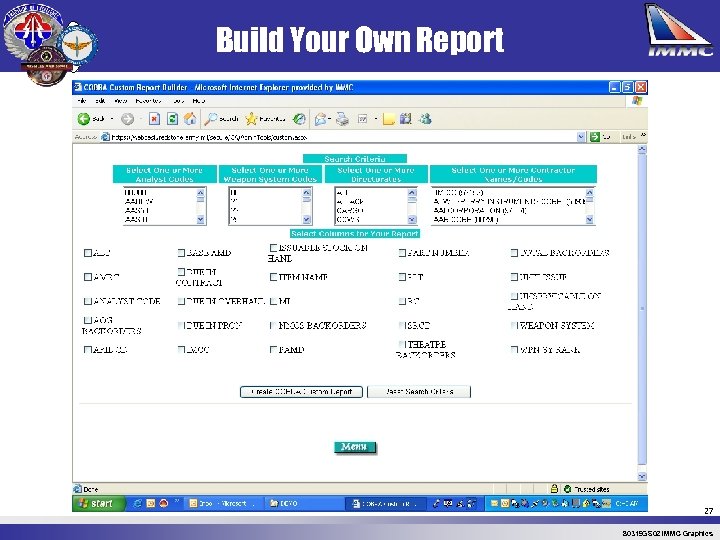The height and width of the screenshot is (540, 720).
Task: Click the Messenger people toolbar icon
Action: pyautogui.click(x=425, y=119)
